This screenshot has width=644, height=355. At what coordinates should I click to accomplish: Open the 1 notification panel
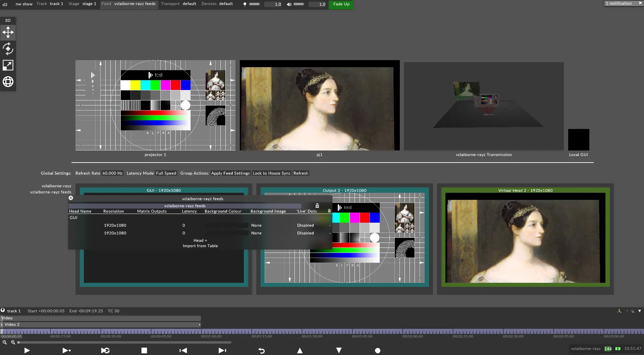click(x=623, y=3)
